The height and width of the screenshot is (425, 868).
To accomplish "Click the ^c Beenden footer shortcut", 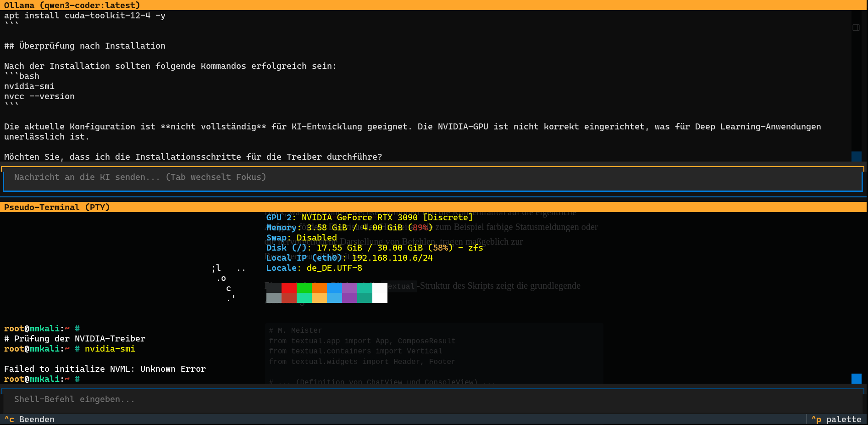I will coord(29,419).
